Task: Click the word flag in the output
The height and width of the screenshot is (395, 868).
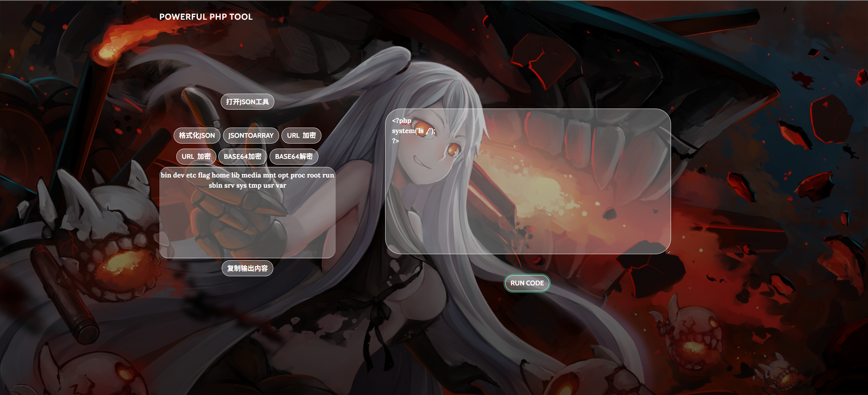Action: point(204,175)
